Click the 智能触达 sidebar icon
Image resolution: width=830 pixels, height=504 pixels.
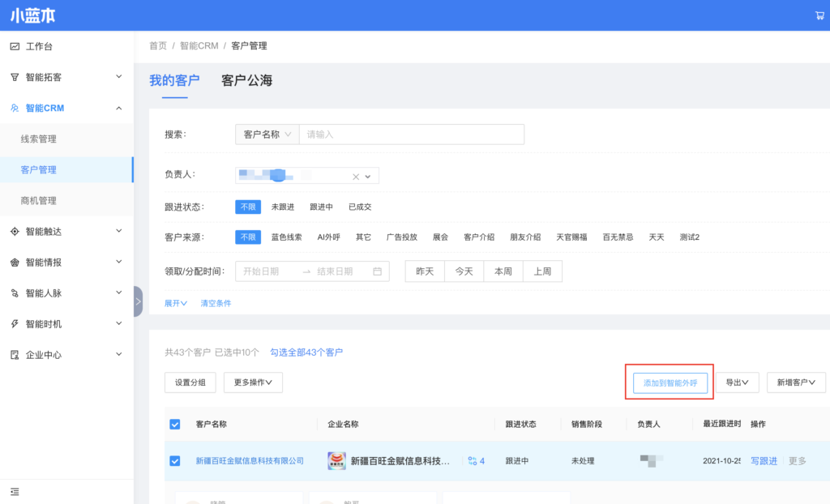[15, 232]
